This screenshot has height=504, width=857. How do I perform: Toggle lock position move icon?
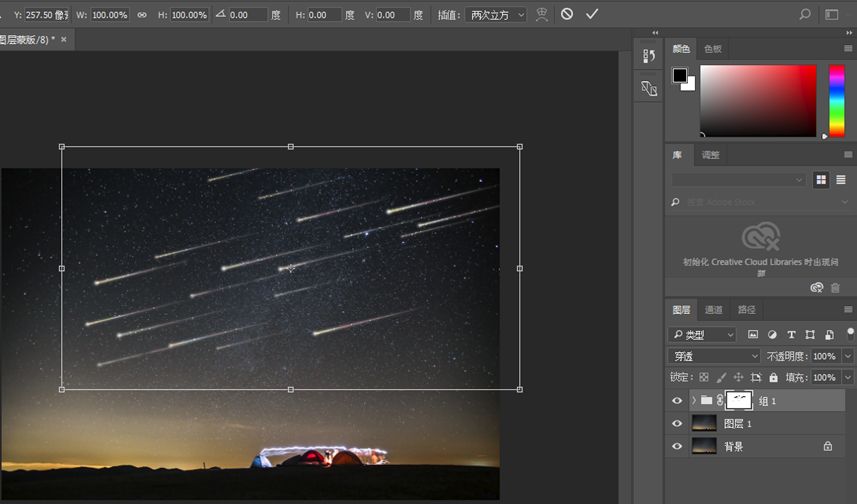click(738, 377)
